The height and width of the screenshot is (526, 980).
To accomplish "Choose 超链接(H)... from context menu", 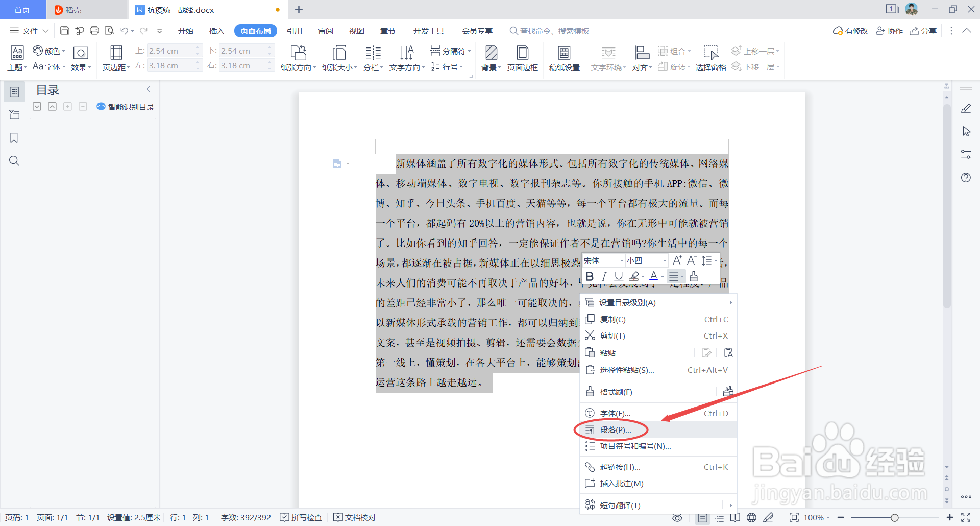I will (658, 467).
